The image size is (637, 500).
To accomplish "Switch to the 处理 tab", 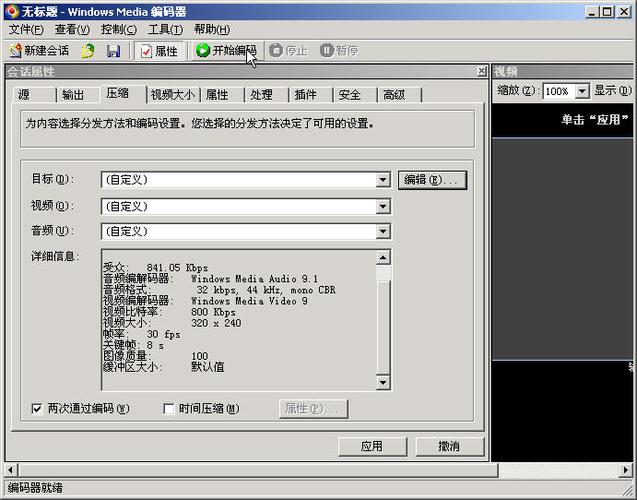I will 266,95.
